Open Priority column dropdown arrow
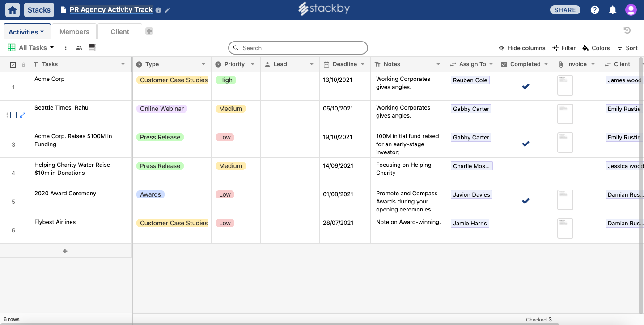 pos(253,64)
